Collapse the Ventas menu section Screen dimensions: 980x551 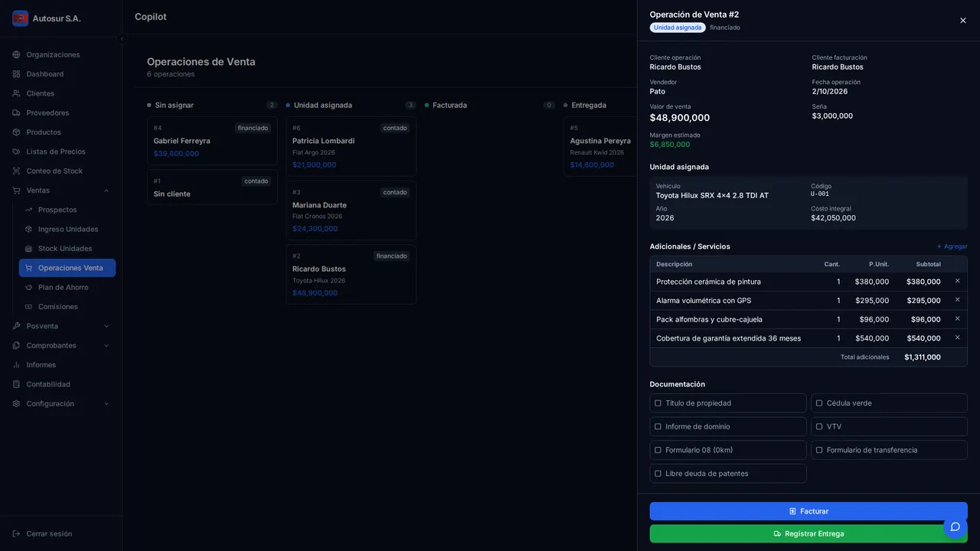[61, 191]
